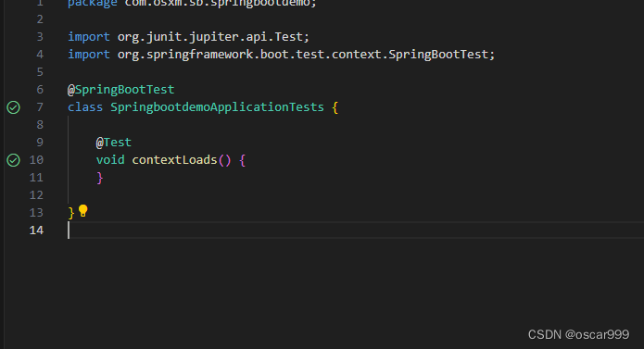The height and width of the screenshot is (349, 644).
Task: Click the pink opening brace on line 10
Action: coord(243,160)
